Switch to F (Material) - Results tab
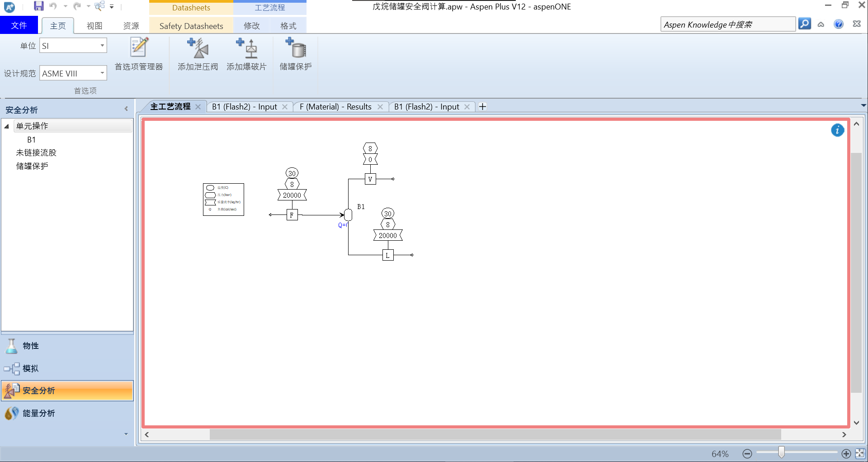 335,107
